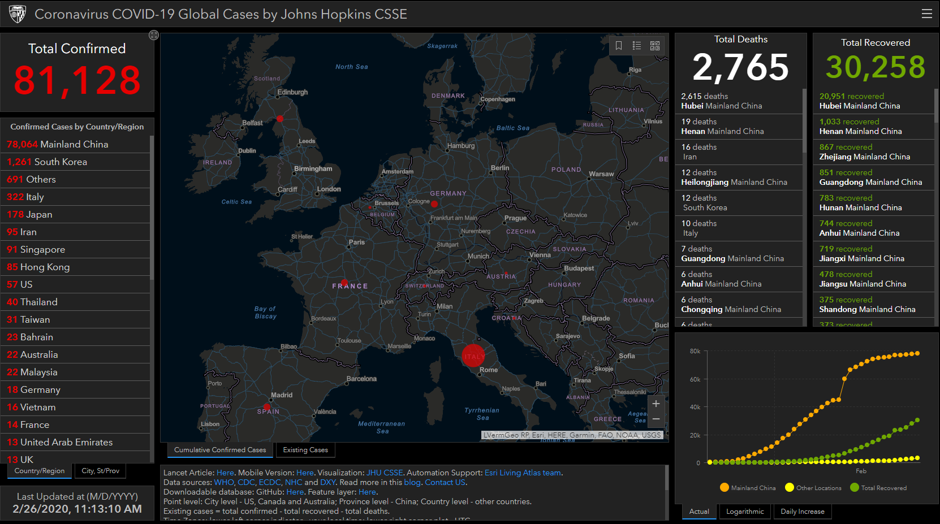Viewport: 940px width, 524px height.
Task: Open the hamburger menu in the header
Action: (926, 14)
